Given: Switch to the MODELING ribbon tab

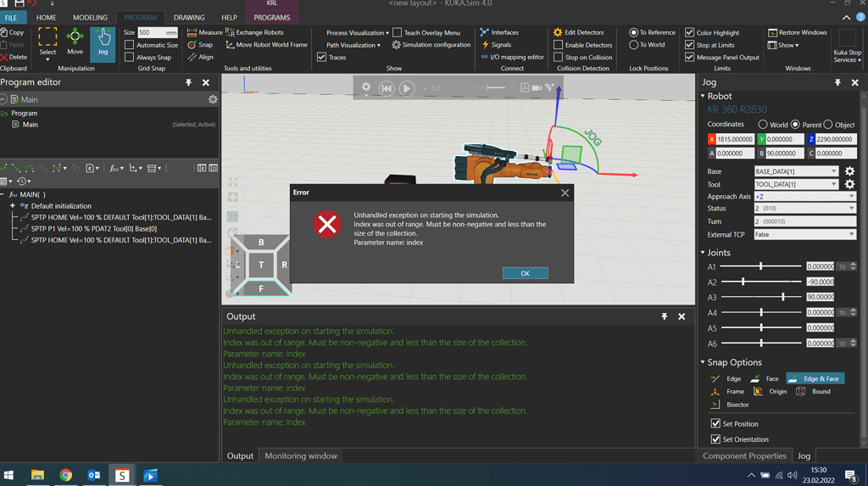Looking at the screenshot, I should (x=90, y=17).
